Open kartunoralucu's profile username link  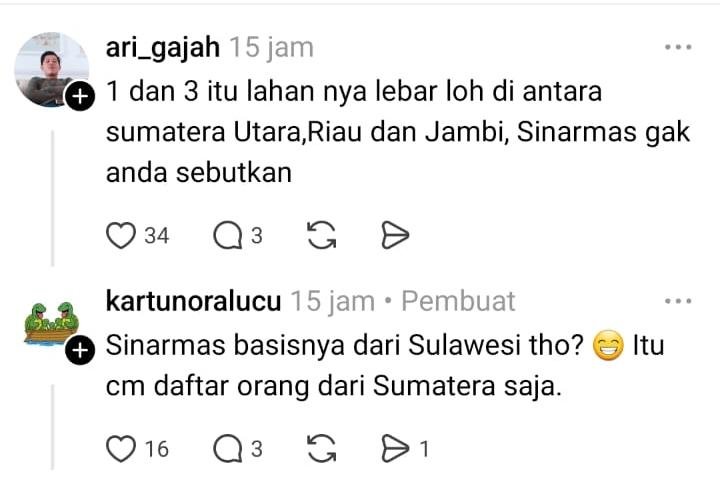click(194, 301)
